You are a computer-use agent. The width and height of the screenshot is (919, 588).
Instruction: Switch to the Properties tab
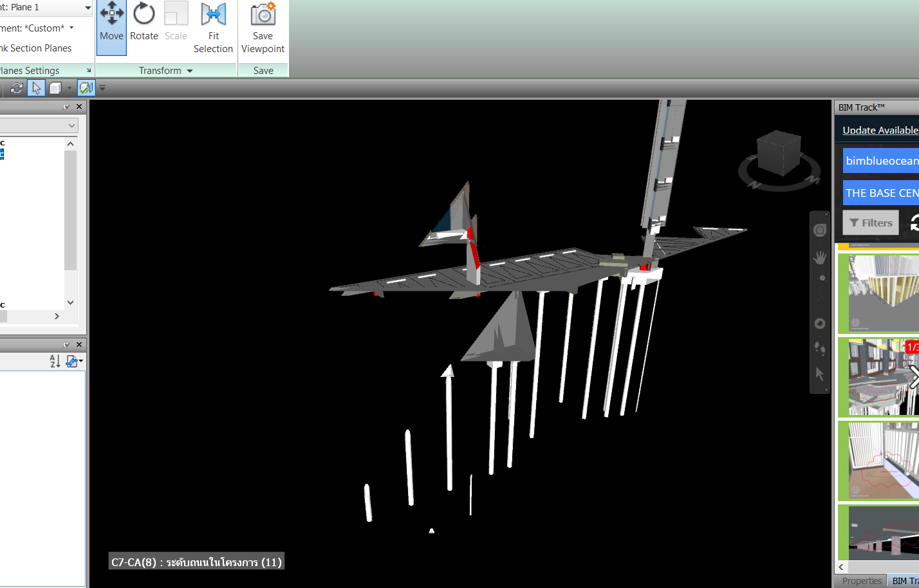coord(861,580)
